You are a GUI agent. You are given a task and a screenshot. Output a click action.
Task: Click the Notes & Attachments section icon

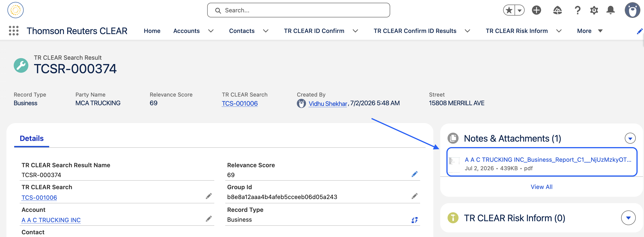click(453, 138)
